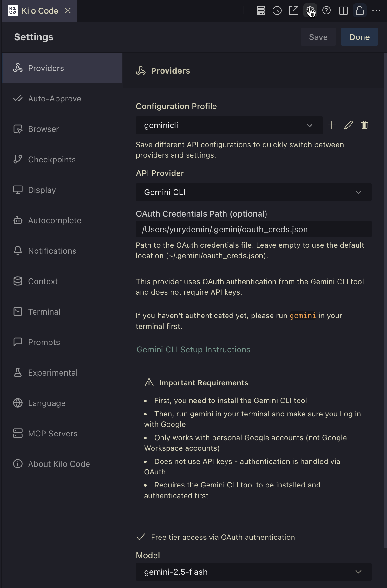Click the 'Settings' heading text
The width and height of the screenshot is (387, 588).
pos(34,37)
